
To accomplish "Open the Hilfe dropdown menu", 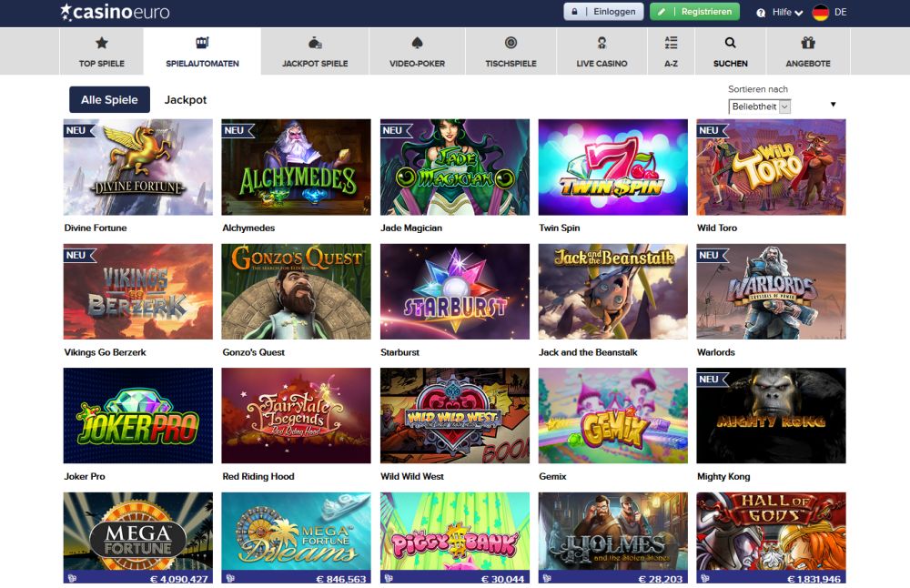I will pyautogui.click(x=787, y=12).
